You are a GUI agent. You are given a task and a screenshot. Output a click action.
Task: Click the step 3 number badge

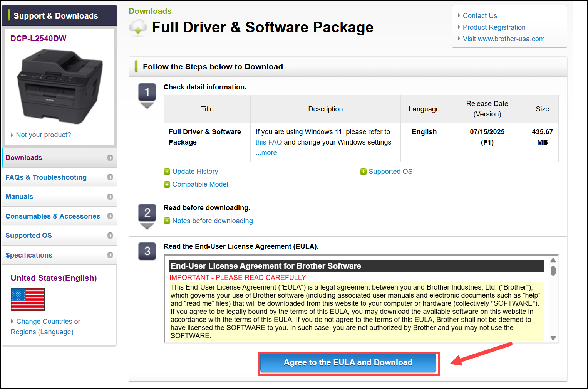(147, 251)
